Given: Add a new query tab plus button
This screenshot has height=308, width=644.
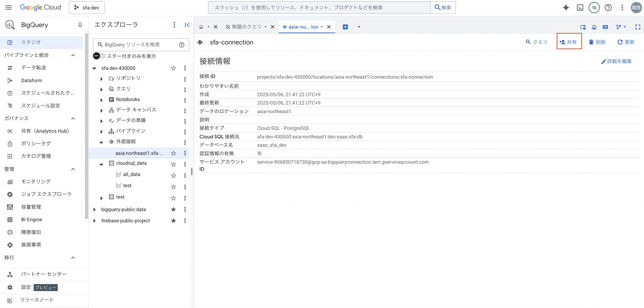Looking at the screenshot, I should pos(345,27).
